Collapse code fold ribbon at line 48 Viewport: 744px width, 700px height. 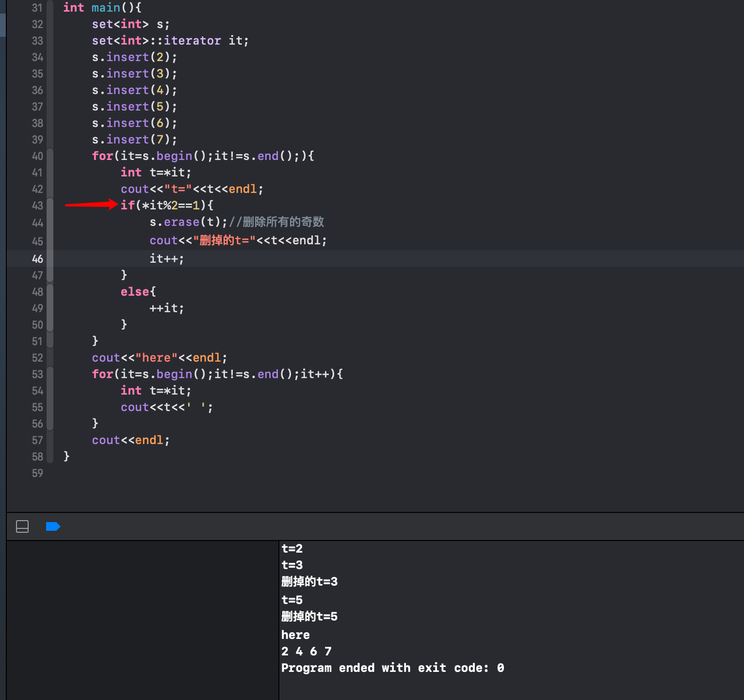click(x=50, y=292)
